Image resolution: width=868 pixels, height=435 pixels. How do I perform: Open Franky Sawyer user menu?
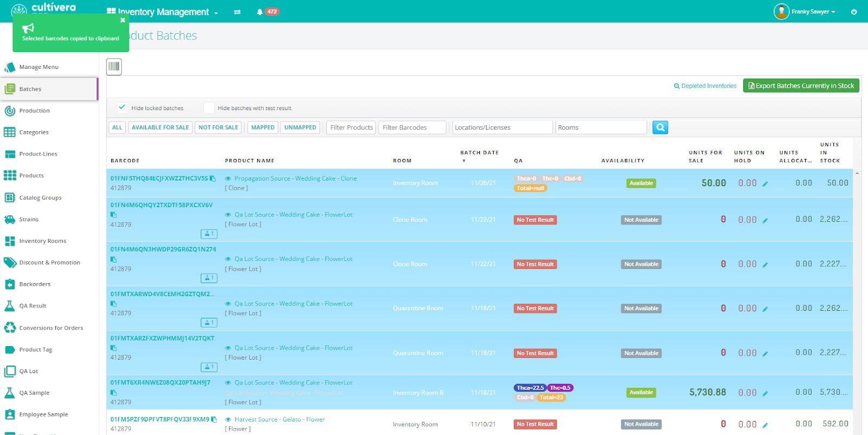[805, 11]
